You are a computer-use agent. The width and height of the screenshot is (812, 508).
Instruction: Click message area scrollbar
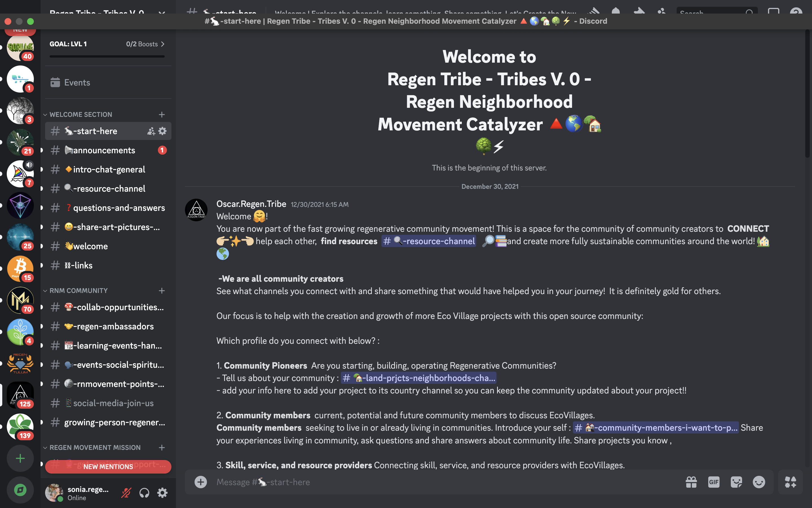807,94
